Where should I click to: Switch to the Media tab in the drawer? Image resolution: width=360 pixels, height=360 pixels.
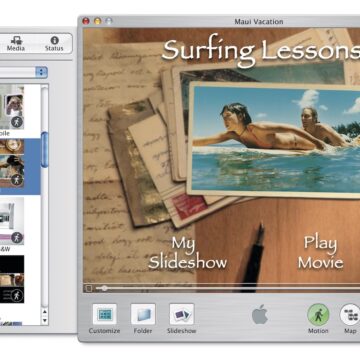[x=16, y=43]
